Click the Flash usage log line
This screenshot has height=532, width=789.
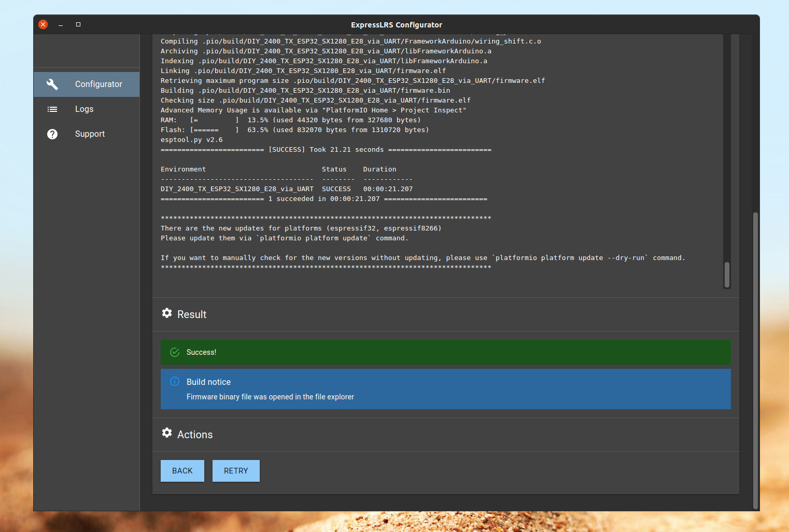(x=295, y=130)
